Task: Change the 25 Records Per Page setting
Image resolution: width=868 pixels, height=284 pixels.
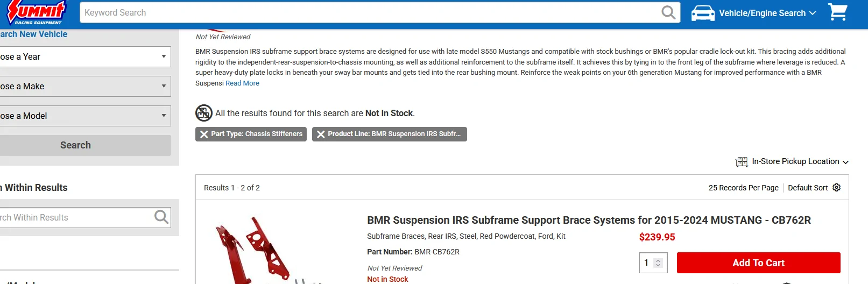Action: 743,188
